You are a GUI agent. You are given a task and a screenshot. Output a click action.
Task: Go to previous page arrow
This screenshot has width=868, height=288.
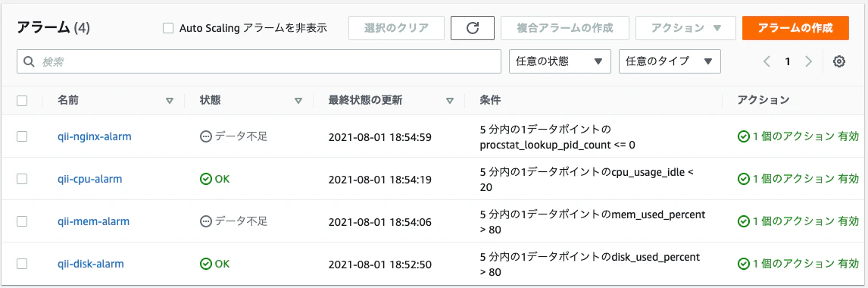[767, 61]
